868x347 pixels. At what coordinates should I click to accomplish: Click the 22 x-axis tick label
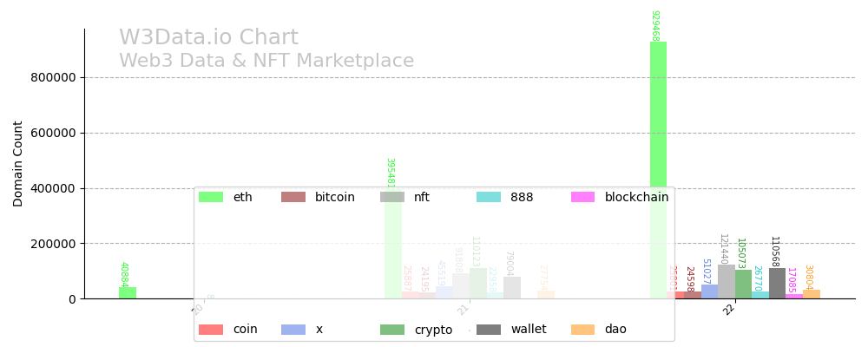point(729,309)
